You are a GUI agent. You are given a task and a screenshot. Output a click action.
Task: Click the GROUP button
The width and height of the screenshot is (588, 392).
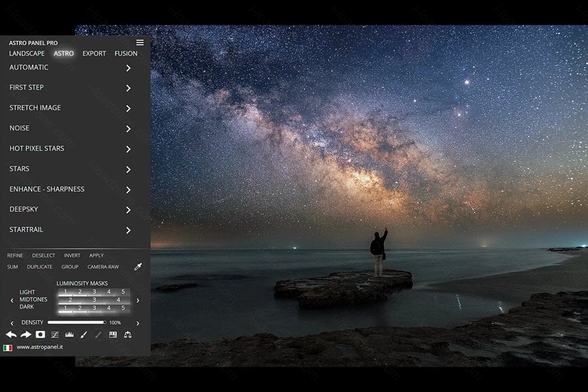point(70,267)
